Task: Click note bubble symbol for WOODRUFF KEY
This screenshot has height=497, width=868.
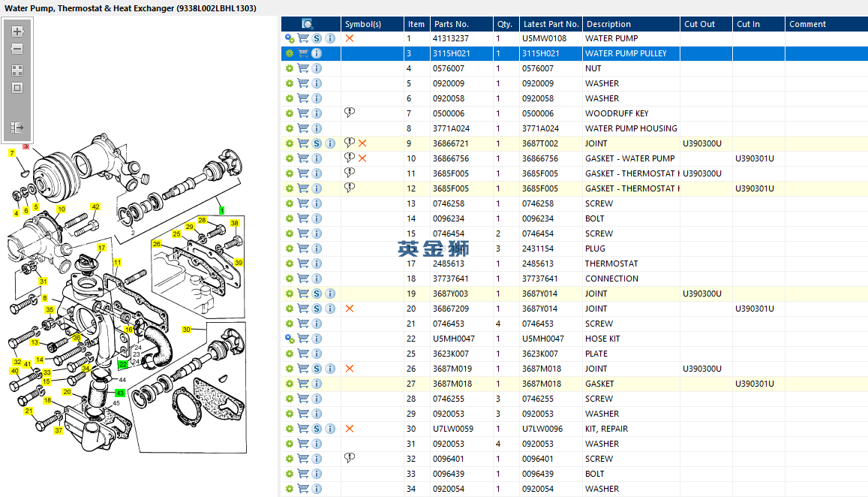Action: coord(349,113)
